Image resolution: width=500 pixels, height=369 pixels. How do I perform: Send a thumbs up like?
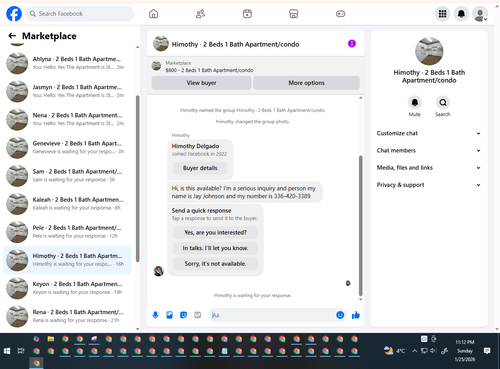pos(356,315)
